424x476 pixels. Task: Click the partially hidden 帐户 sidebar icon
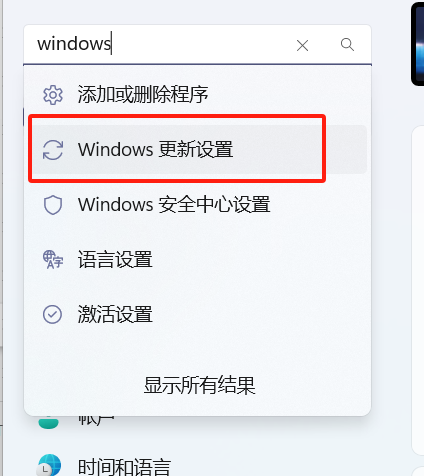(49, 422)
